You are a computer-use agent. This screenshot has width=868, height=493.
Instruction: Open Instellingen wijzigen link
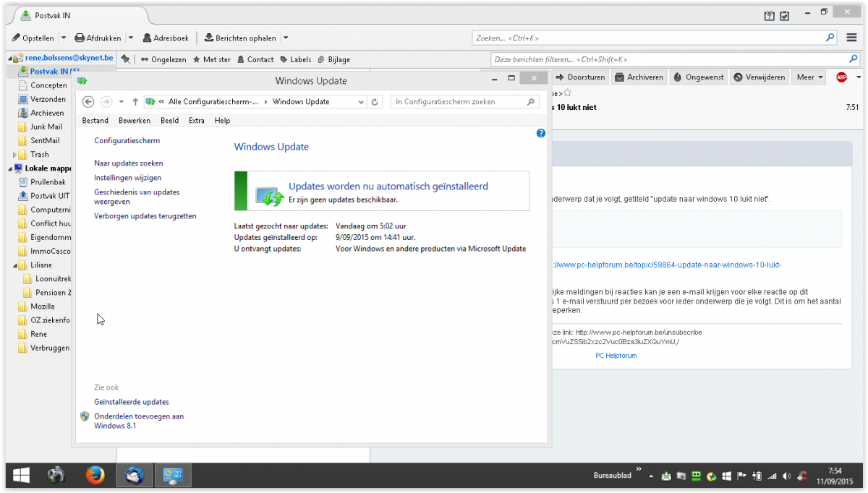click(128, 178)
